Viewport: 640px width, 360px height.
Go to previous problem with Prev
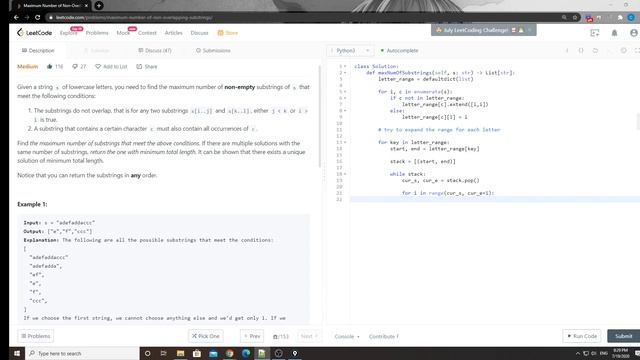[252, 336]
